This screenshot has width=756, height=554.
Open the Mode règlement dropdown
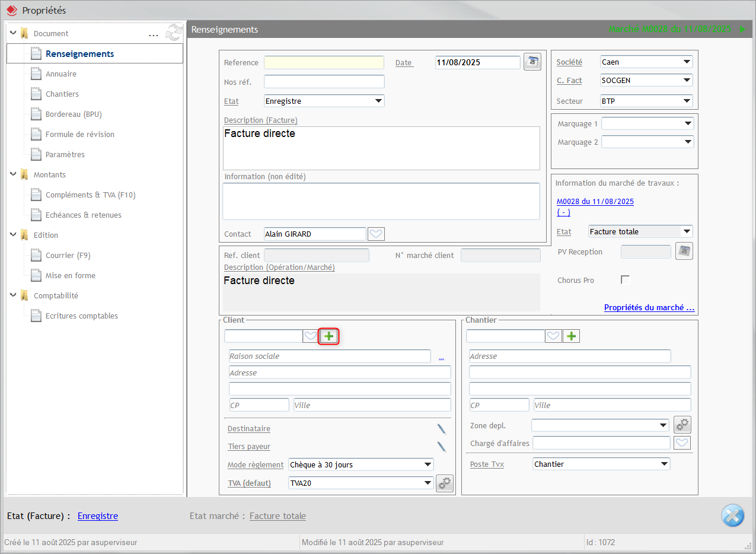(361, 464)
